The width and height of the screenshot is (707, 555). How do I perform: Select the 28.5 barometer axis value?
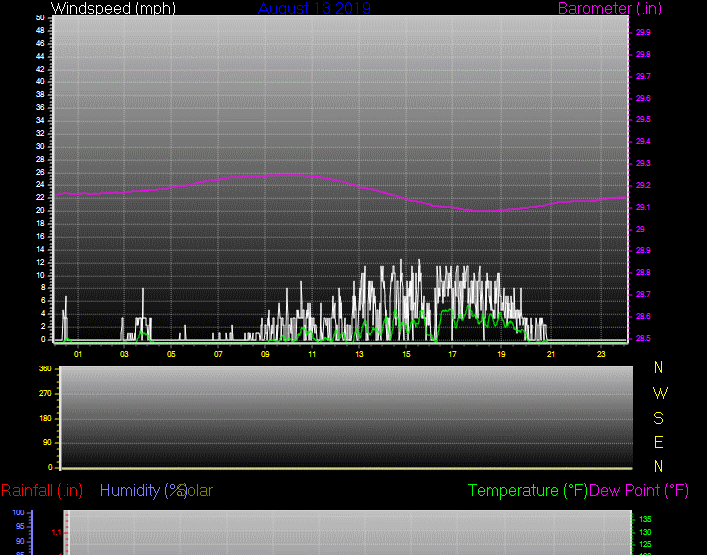coord(643,338)
